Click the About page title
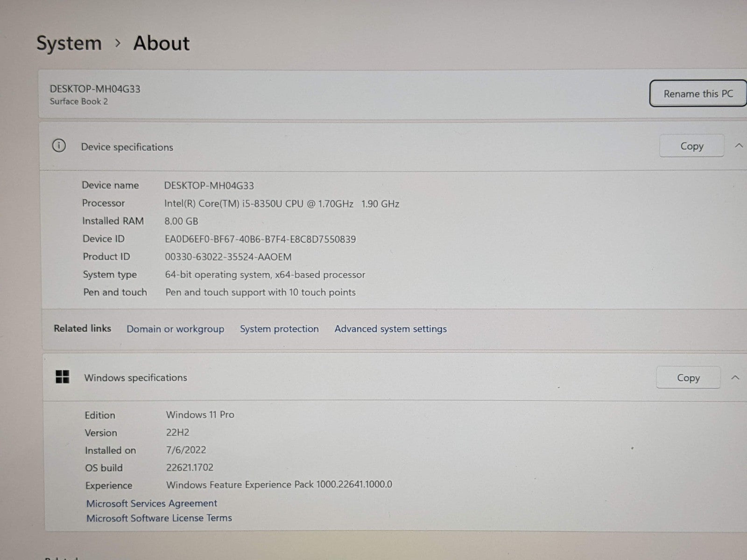The image size is (747, 560). [x=162, y=43]
